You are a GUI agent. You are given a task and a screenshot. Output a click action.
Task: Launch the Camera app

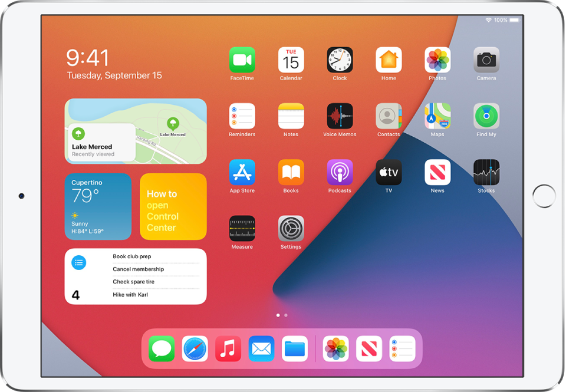(486, 60)
